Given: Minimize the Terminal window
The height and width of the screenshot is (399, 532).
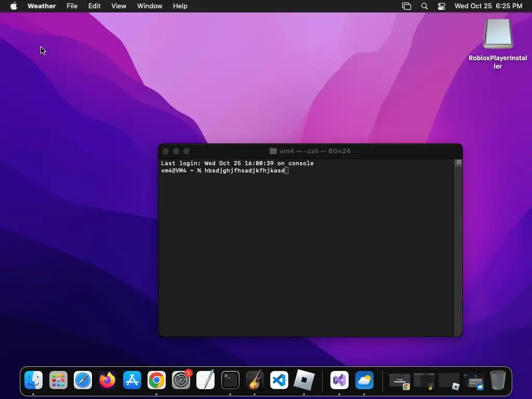Looking at the screenshot, I should click(176, 151).
